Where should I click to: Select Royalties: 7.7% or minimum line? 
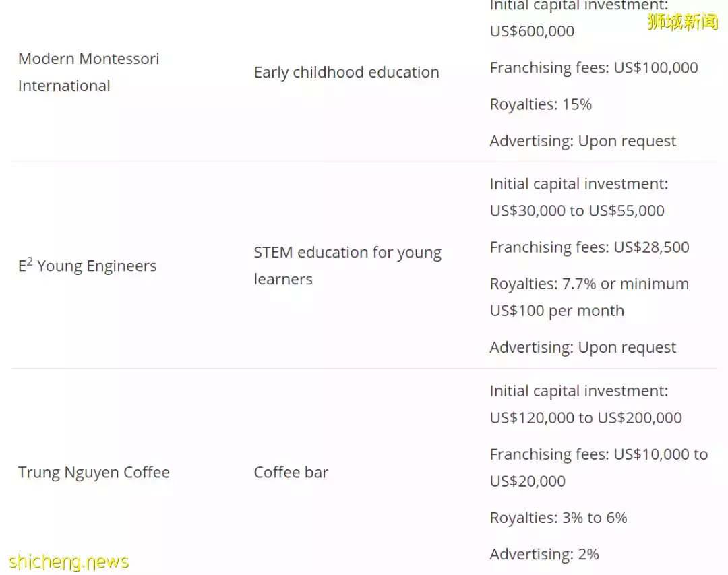(589, 284)
